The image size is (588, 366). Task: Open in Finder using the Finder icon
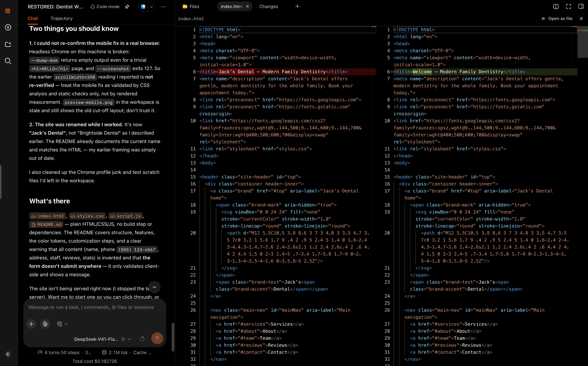coord(143,6)
